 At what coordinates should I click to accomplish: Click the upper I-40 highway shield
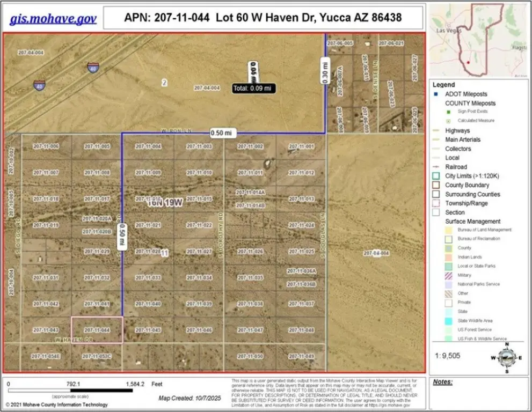(93, 67)
